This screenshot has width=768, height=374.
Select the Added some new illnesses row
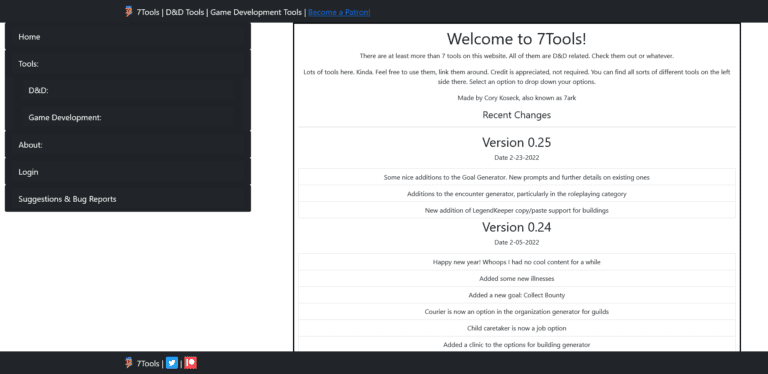pos(517,279)
